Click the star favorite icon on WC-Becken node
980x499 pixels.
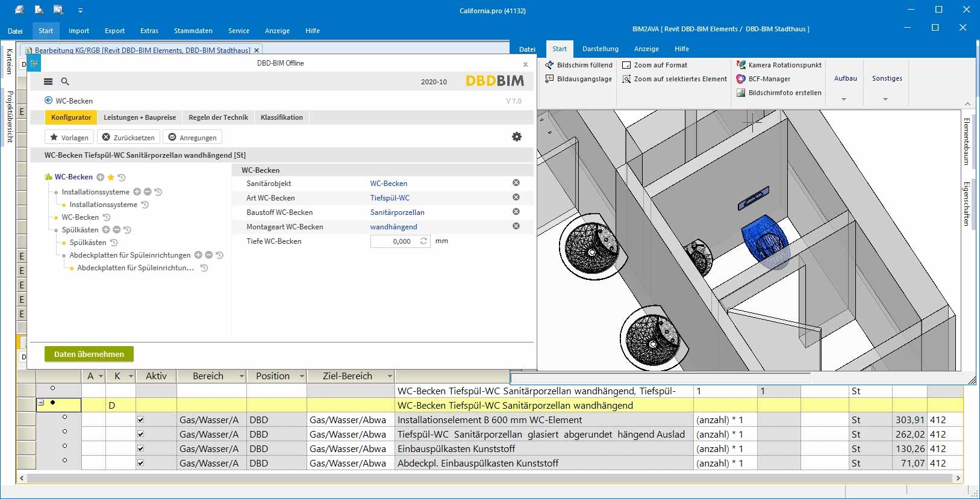tap(111, 177)
